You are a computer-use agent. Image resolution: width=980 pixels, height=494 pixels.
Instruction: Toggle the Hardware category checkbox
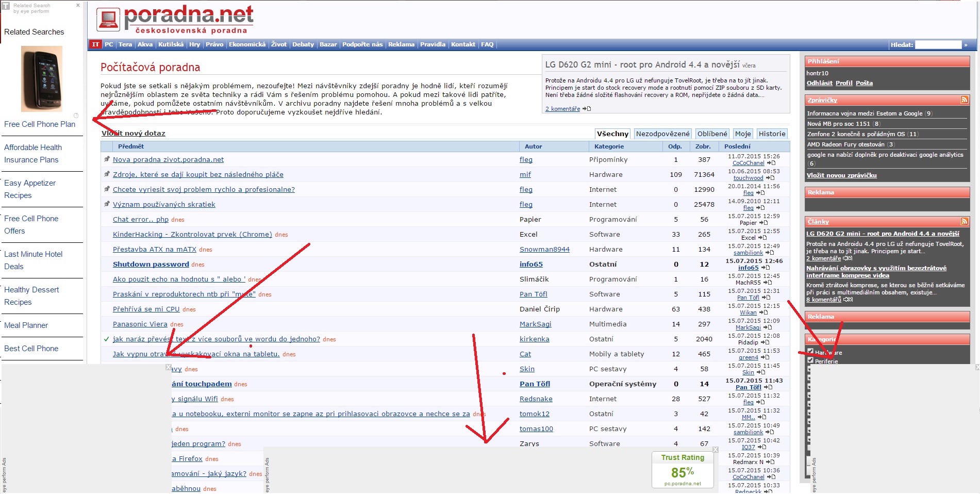tap(810, 352)
